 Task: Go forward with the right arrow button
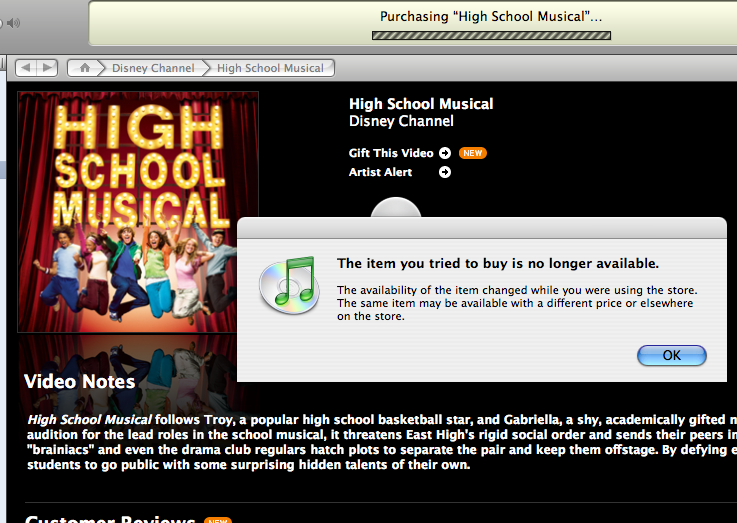[47, 68]
